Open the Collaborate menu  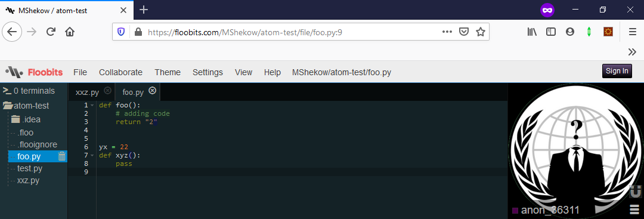(x=120, y=72)
